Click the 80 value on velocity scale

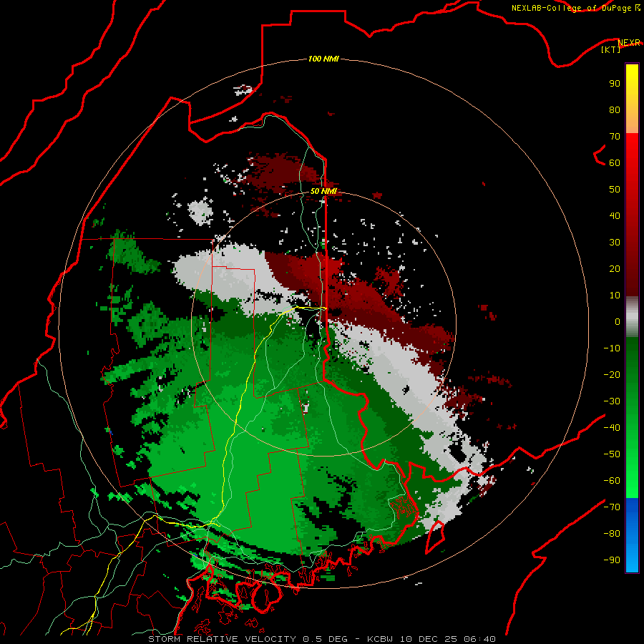tap(615, 109)
